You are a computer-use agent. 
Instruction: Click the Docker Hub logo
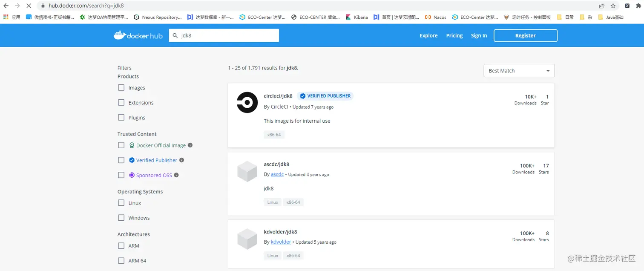pyautogui.click(x=138, y=35)
